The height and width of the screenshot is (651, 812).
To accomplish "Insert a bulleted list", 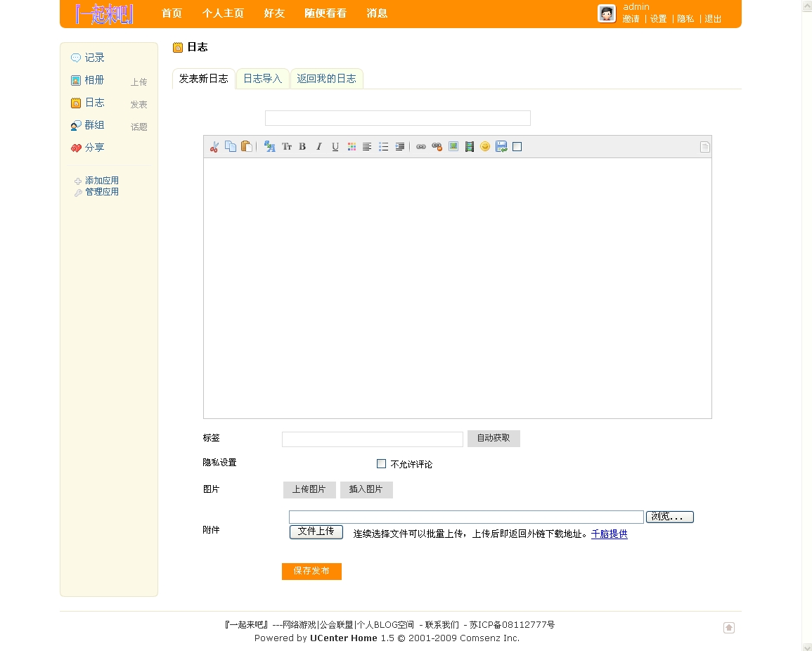I will coord(383,146).
